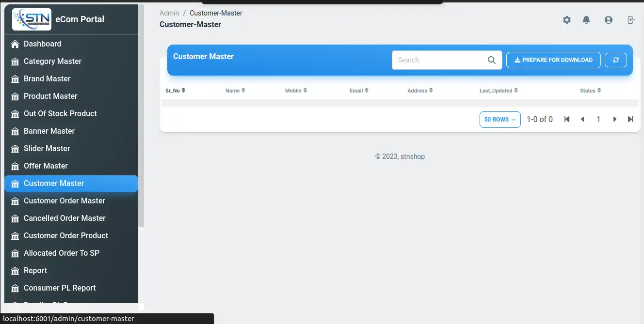Go to previous page arrow

pyautogui.click(x=582, y=119)
